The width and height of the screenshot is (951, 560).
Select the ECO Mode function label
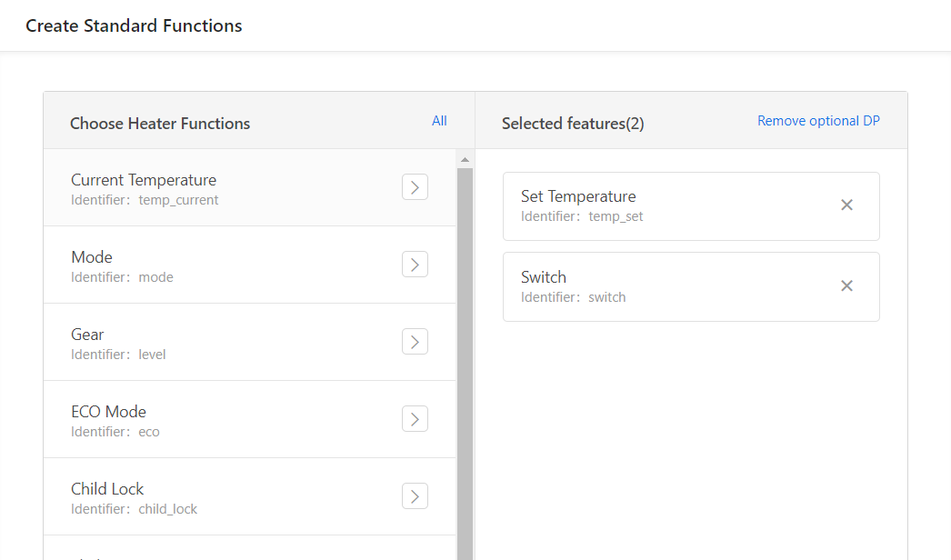pos(108,412)
